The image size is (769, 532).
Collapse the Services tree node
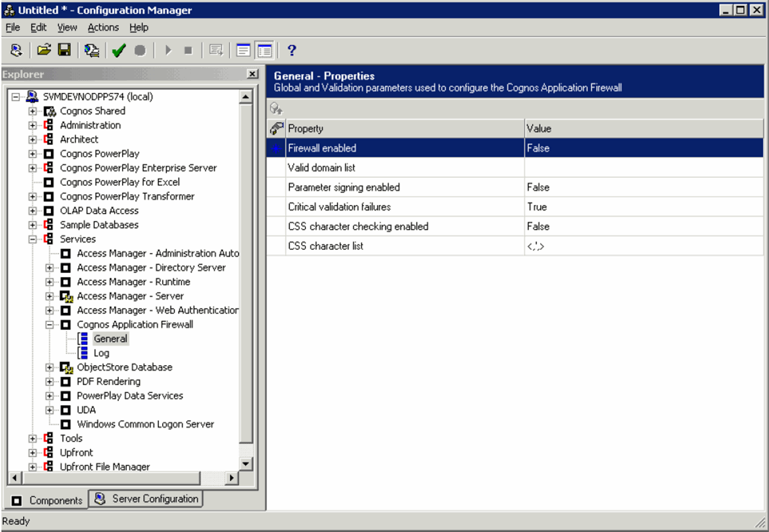(x=33, y=239)
